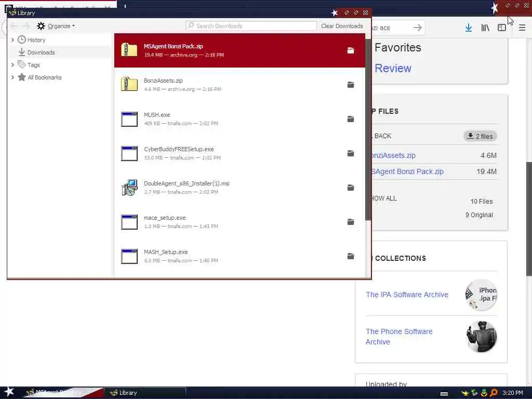Image resolution: width=532 pixels, height=399 pixels.
Task: Click the IPA Software Archive thumbnail
Action: click(481, 295)
